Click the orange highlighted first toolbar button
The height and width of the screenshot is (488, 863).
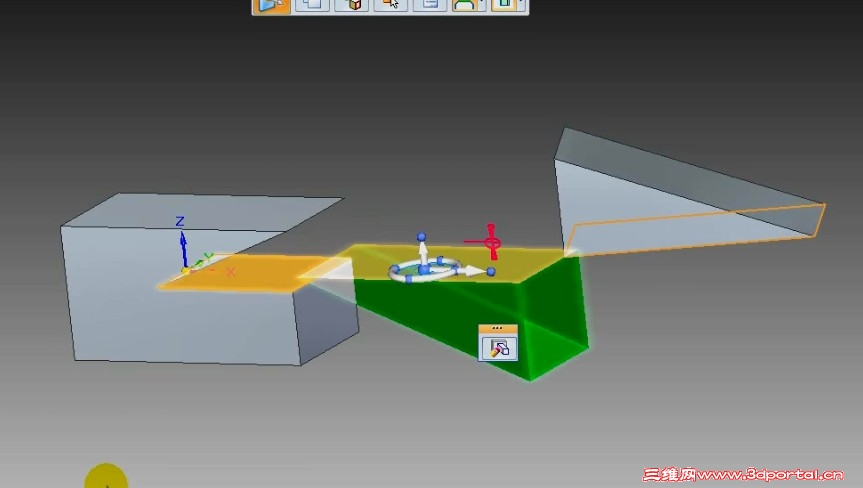(x=271, y=6)
